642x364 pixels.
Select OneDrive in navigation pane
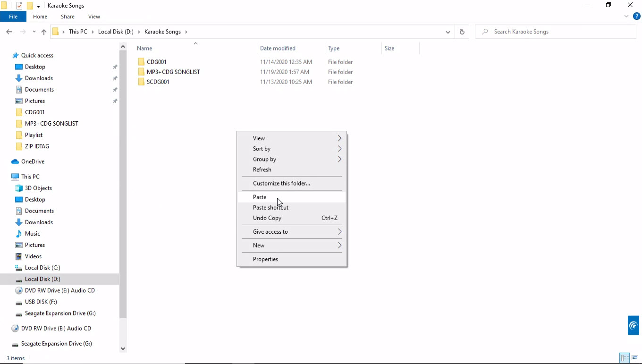pos(33,161)
